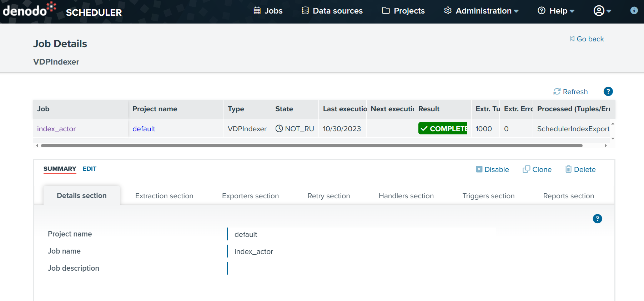Click the Clone job icon
The image size is (644, 301).
pos(526,169)
